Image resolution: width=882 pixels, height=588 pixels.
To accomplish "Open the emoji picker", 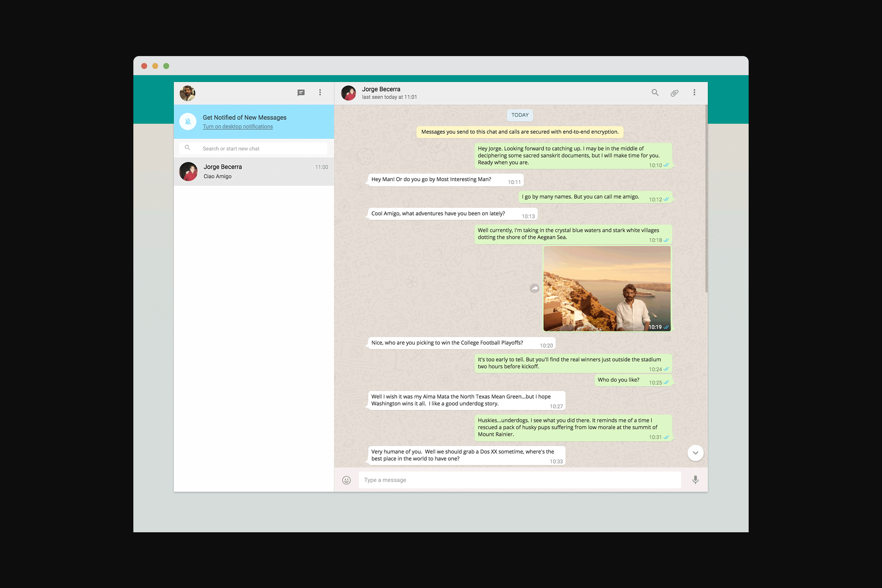I will 346,480.
